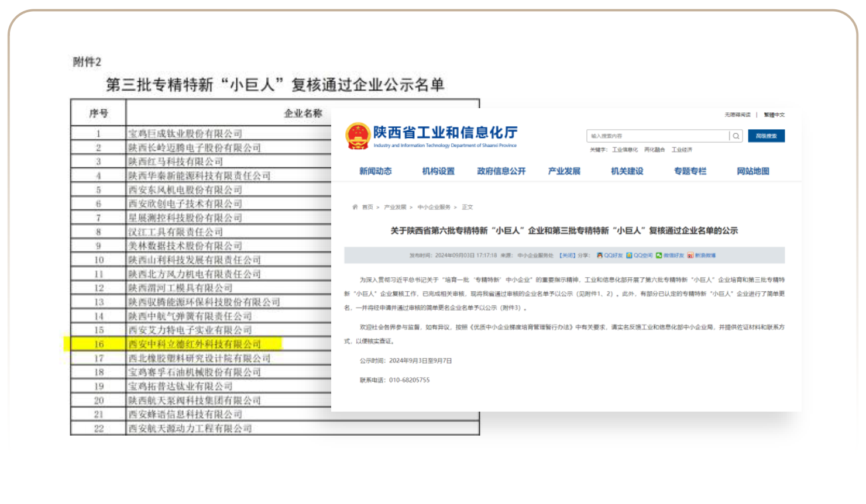Select row 美林数据技术股份有限公司
Image resolution: width=866 pixels, height=504 pixels.
pyautogui.click(x=185, y=246)
